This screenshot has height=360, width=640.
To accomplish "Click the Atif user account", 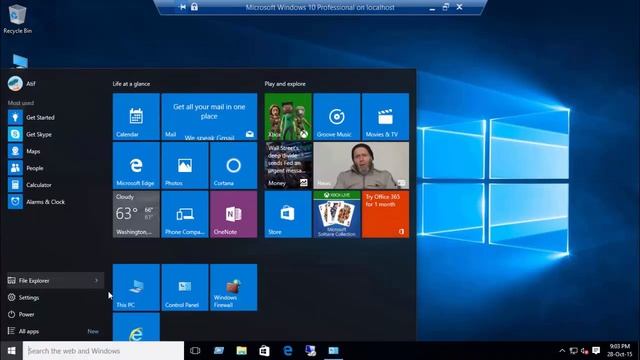I will coord(22,84).
